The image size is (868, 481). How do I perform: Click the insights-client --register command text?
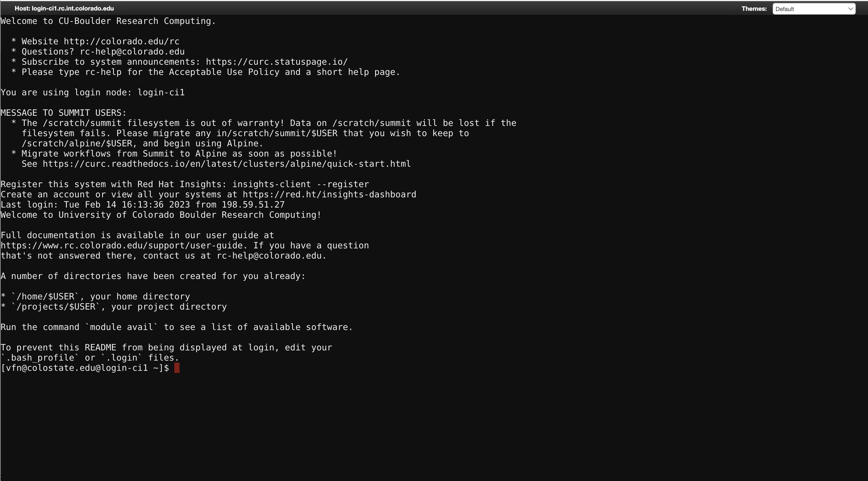point(301,184)
